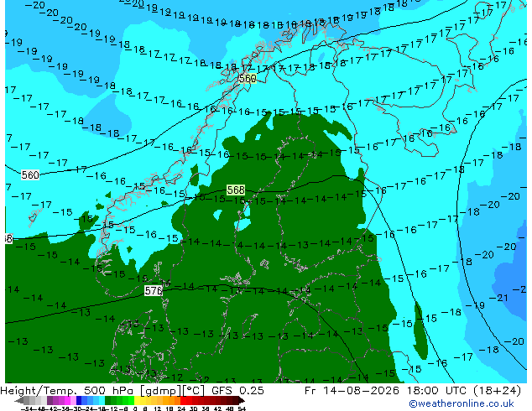Click the '(18+24)' forecast offset text
532x411 pixels.
[497, 391]
